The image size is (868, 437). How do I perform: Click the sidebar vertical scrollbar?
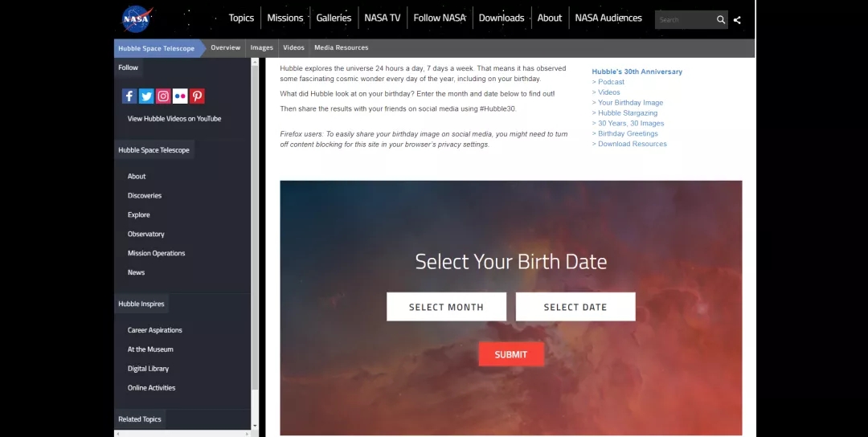point(255,227)
